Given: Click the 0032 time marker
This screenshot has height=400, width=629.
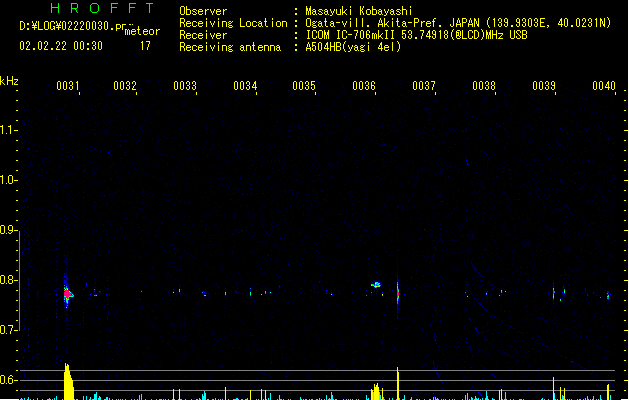Looking at the screenshot, I should [x=125, y=86].
